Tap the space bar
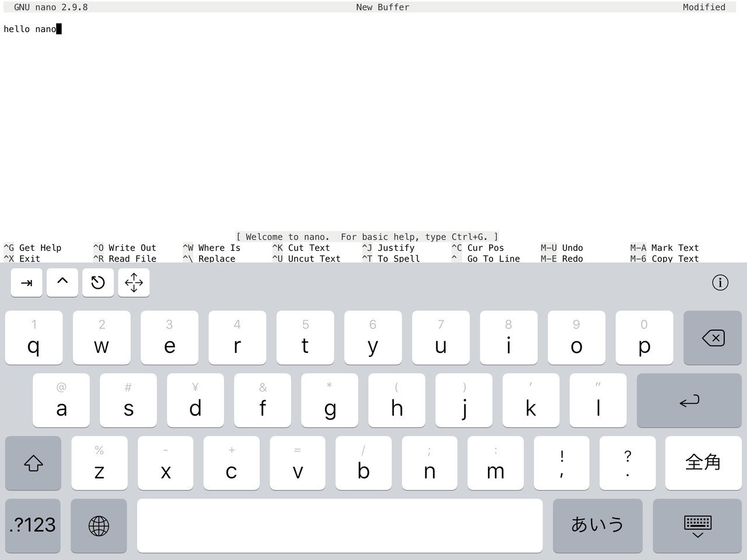Image resolution: width=747 pixels, height=560 pixels. tap(340, 526)
